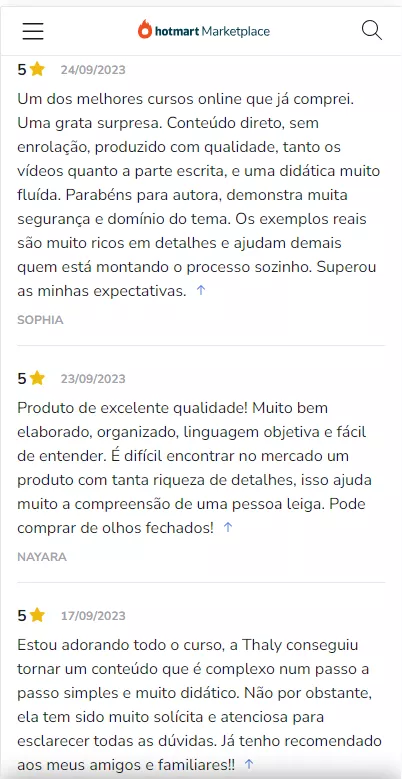402x779 pixels.
Task: Click the star in Nayara's review
Action: (37, 379)
